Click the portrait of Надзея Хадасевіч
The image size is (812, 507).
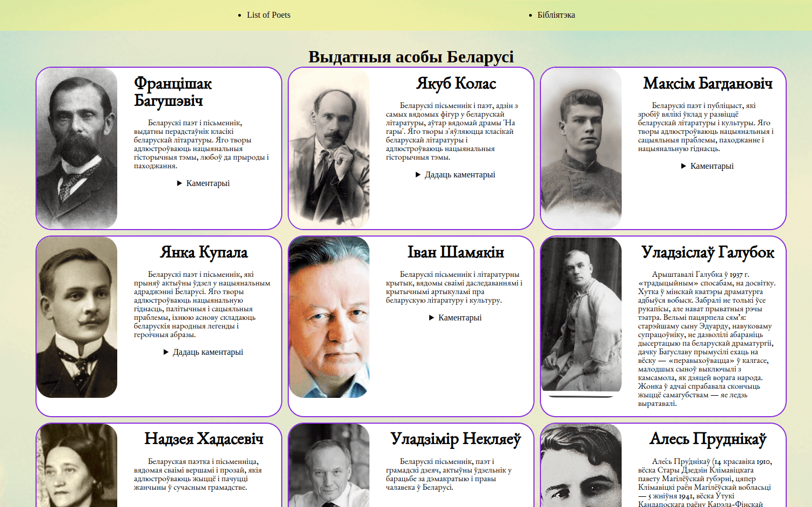pyautogui.click(x=77, y=466)
